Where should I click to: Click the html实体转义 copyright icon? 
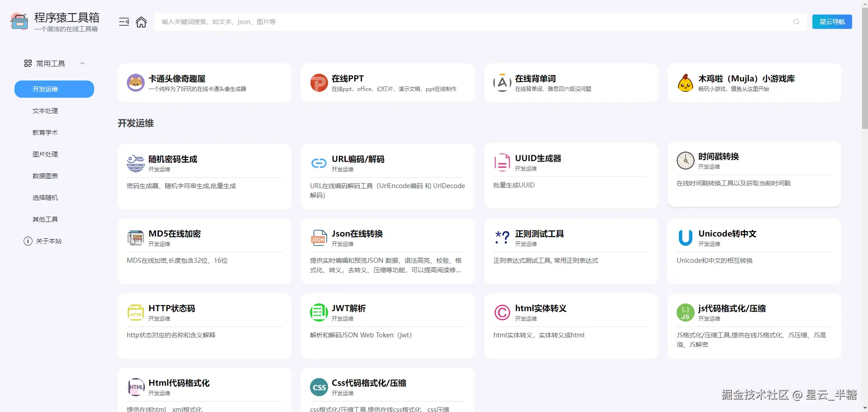[502, 313]
